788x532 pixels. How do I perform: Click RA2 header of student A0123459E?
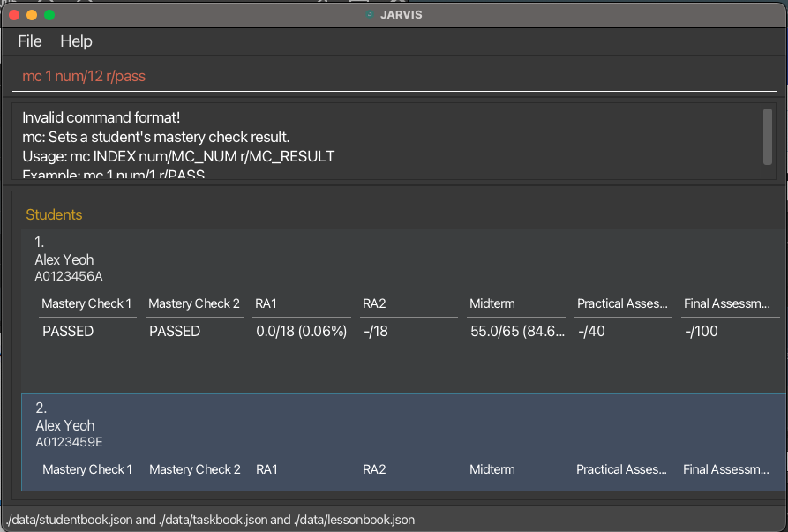(x=374, y=469)
